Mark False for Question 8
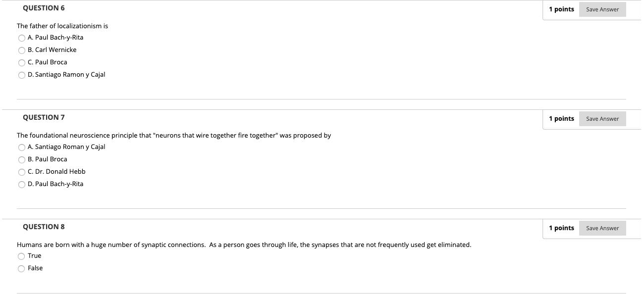The image size is (644, 294). pos(22,268)
